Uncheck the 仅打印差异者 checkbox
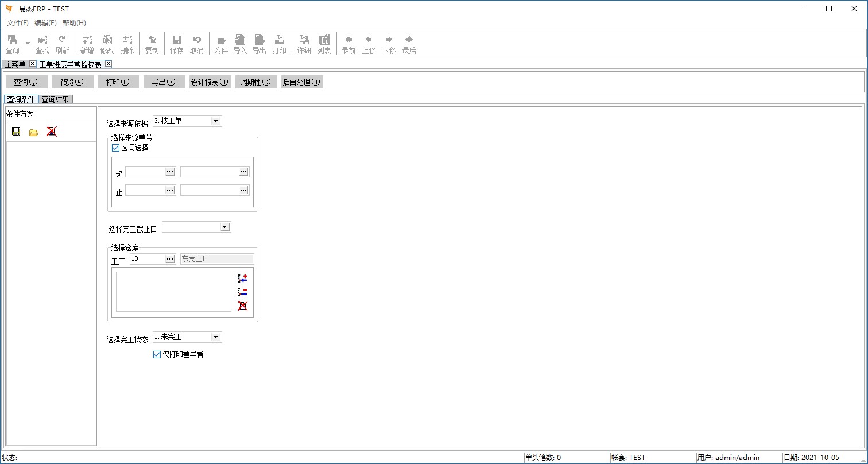 tap(157, 354)
